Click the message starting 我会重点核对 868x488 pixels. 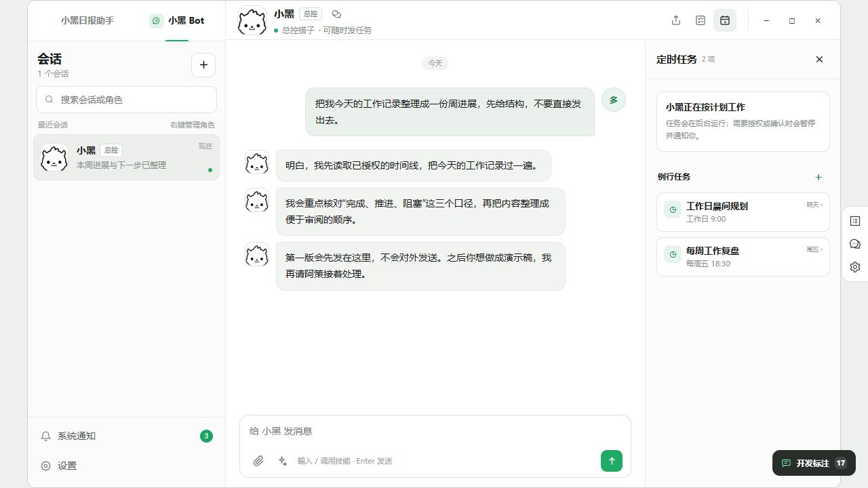(420, 211)
